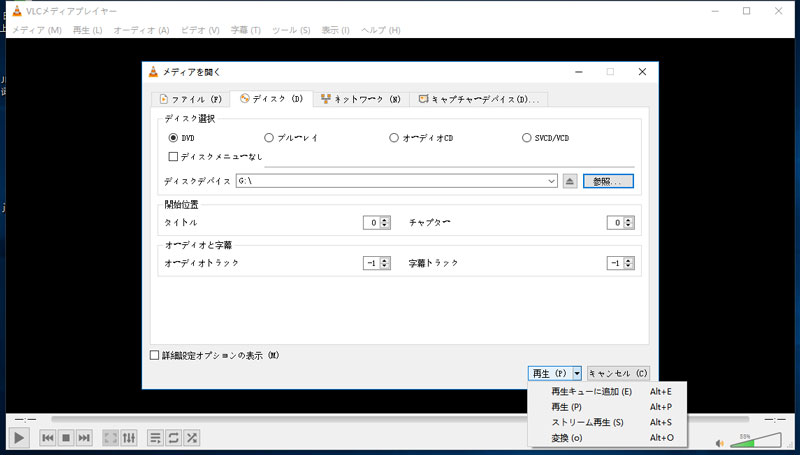Click the 参照... browse button
This screenshot has height=455, width=800.
pyautogui.click(x=608, y=181)
